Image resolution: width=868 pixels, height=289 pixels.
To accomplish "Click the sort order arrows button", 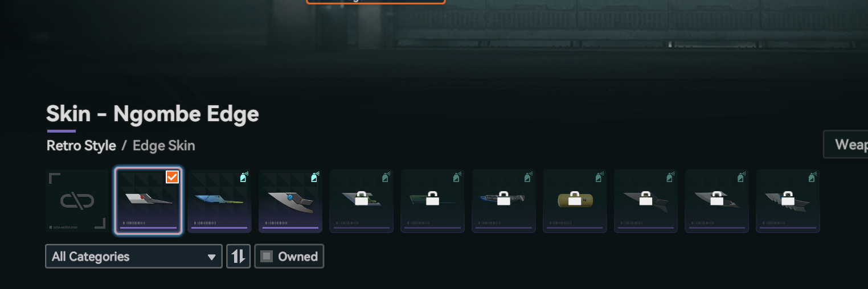I will (239, 256).
